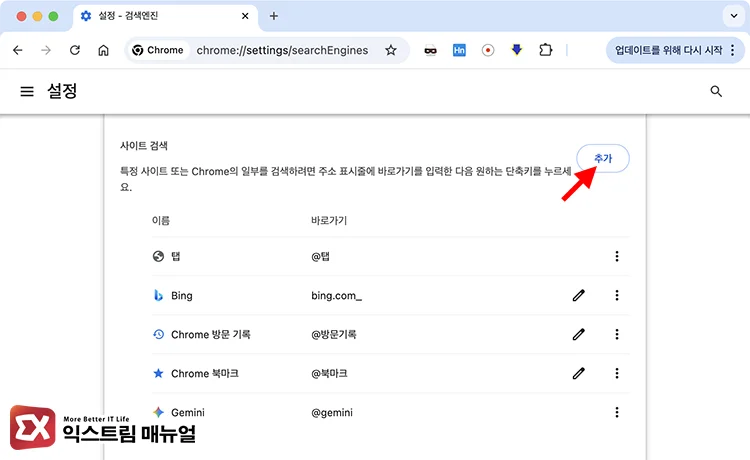Edit the Chrome 방문 기록 shortcut
The width and height of the screenshot is (750, 460).
tap(579, 334)
